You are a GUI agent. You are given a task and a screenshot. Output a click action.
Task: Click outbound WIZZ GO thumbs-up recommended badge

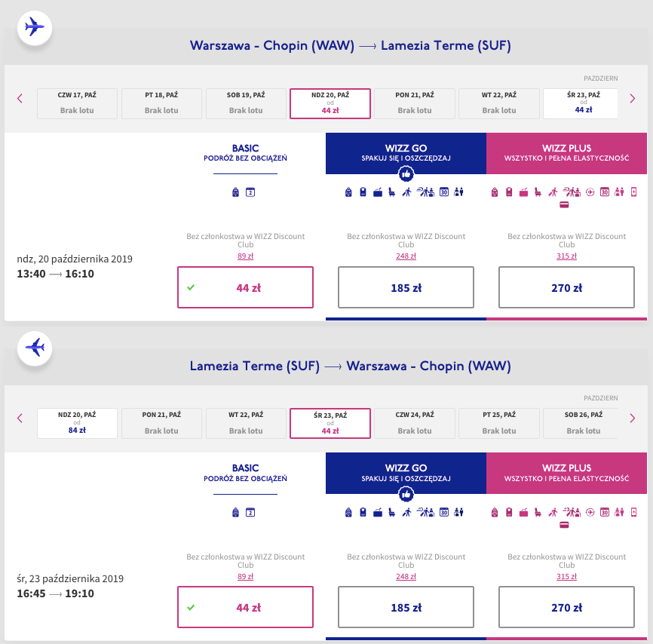pyautogui.click(x=406, y=173)
